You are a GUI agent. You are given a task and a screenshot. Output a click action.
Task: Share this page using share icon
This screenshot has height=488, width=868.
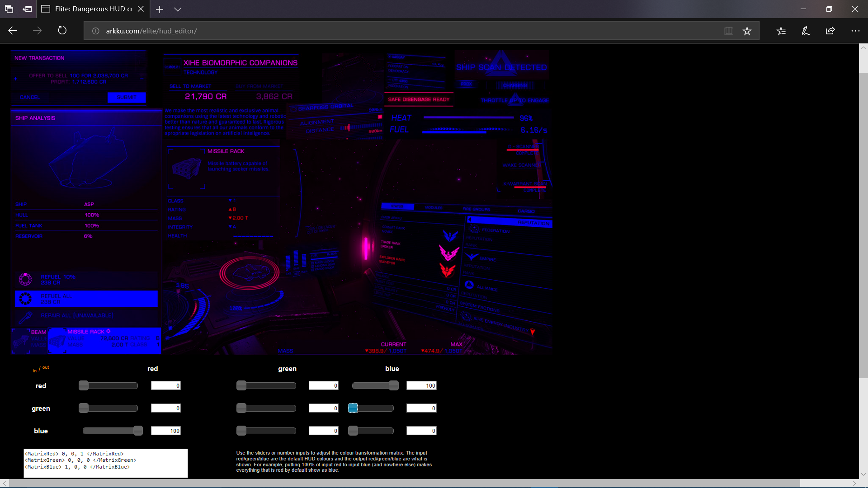point(830,31)
